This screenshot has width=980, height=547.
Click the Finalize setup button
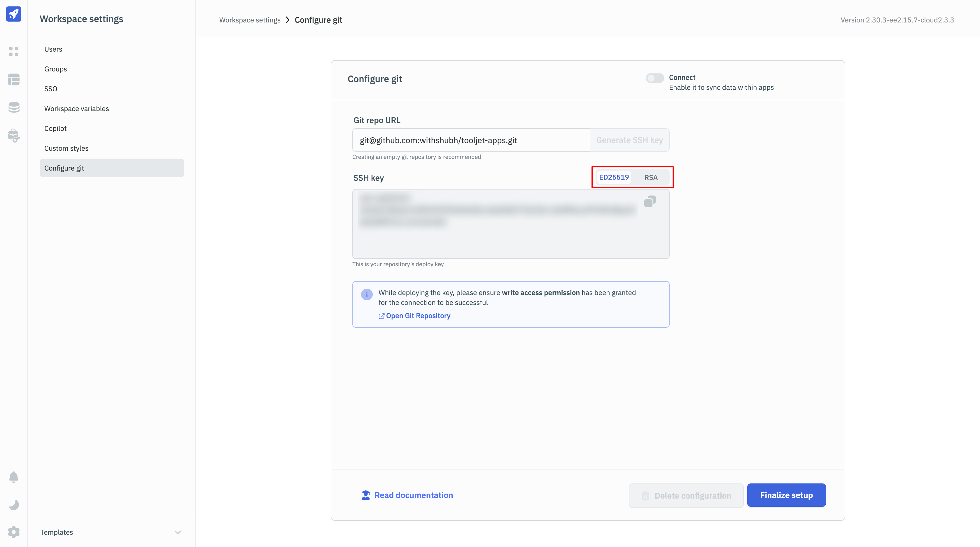click(786, 495)
